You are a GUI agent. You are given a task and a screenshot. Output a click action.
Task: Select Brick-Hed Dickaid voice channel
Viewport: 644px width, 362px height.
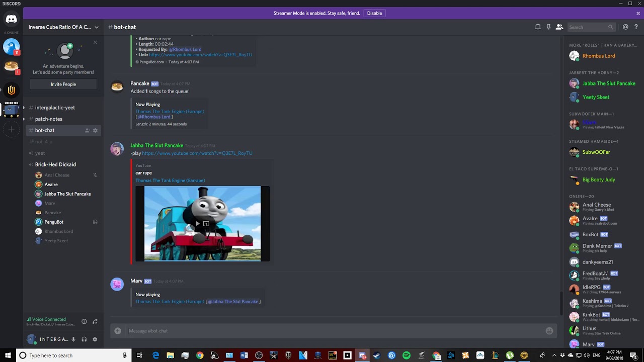click(55, 164)
